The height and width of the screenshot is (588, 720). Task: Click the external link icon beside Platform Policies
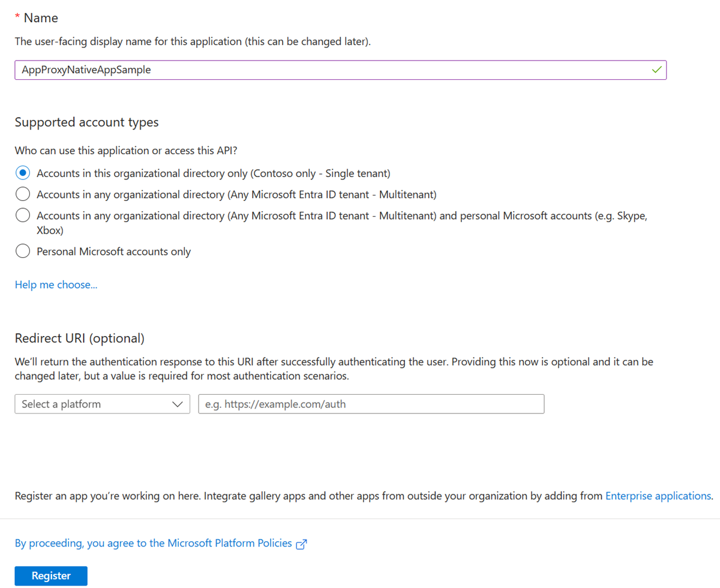click(x=302, y=544)
